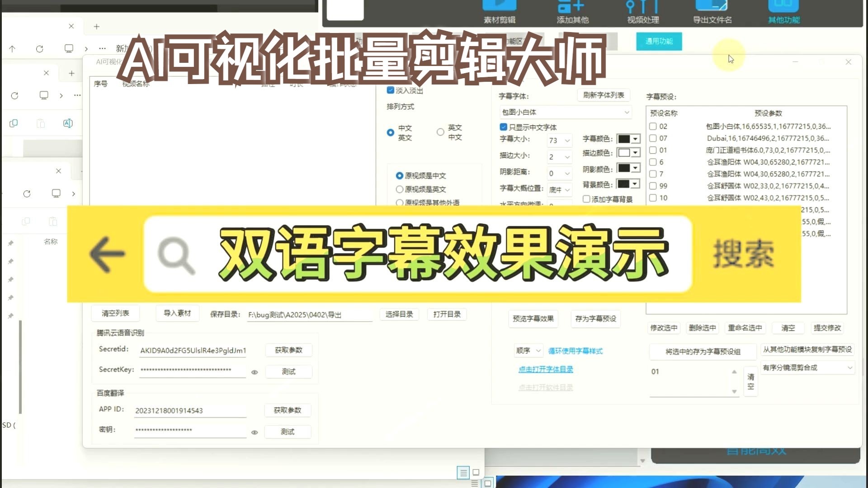This screenshot has height=488, width=868.
Task: Click the 导入素材 button
Action: pyautogui.click(x=177, y=313)
